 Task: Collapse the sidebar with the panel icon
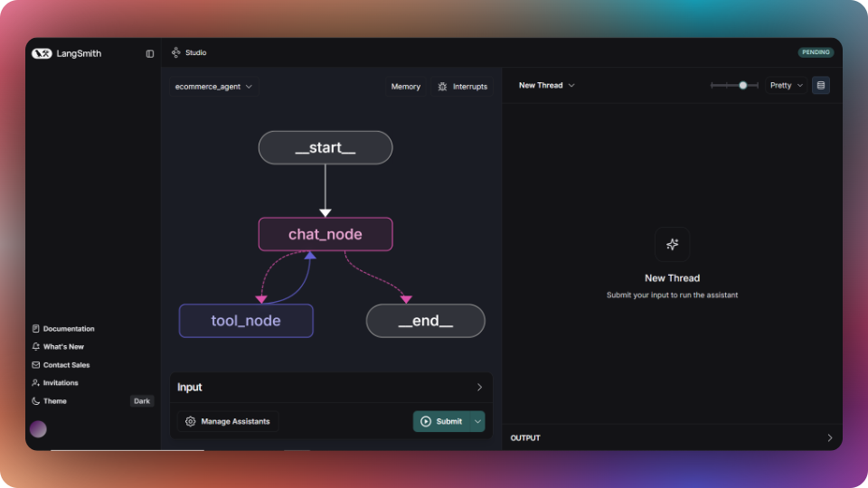pyautogui.click(x=150, y=53)
